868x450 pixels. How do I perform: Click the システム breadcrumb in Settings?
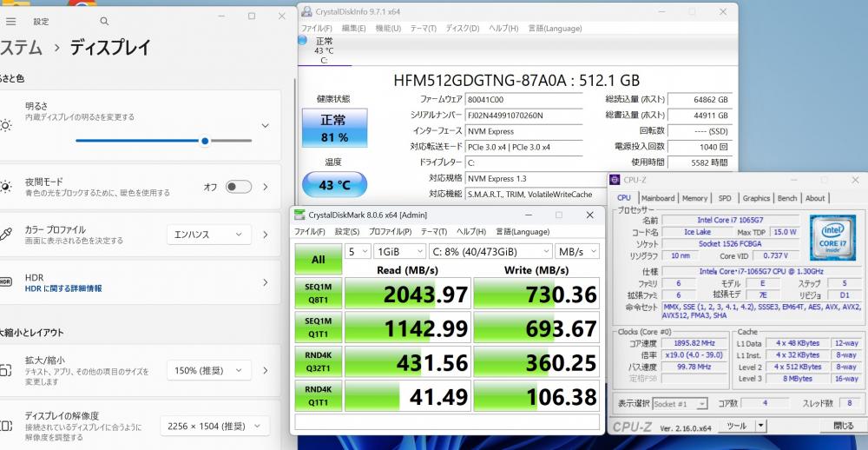pyautogui.click(x=21, y=48)
